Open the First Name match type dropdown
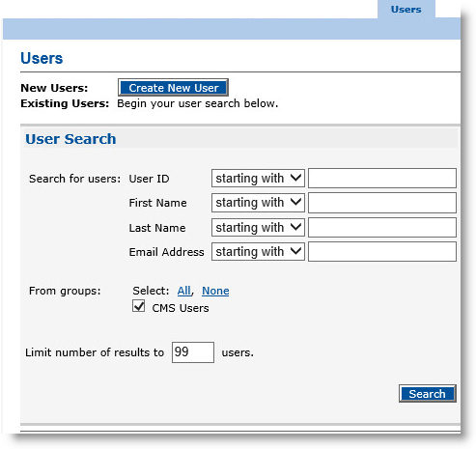 tap(258, 203)
